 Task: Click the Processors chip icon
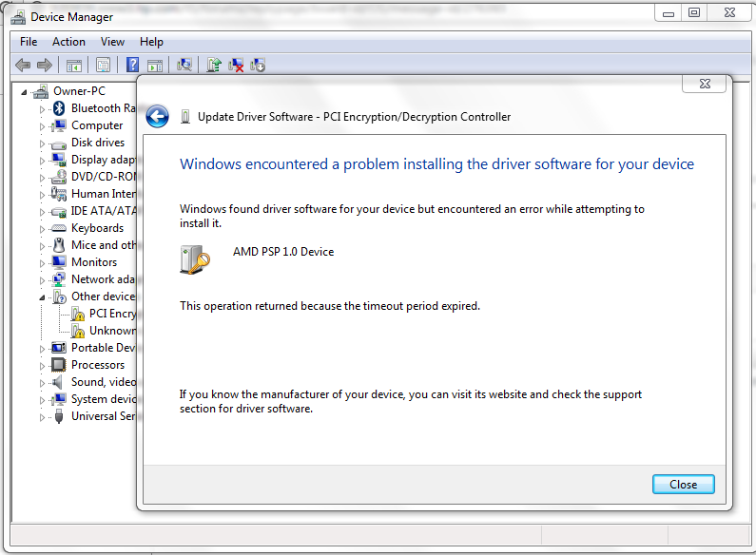[x=59, y=365]
